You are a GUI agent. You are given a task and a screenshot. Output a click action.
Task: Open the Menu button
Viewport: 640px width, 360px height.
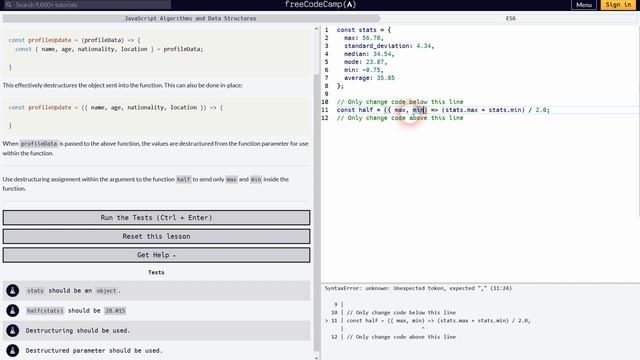(x=584, y=5)
